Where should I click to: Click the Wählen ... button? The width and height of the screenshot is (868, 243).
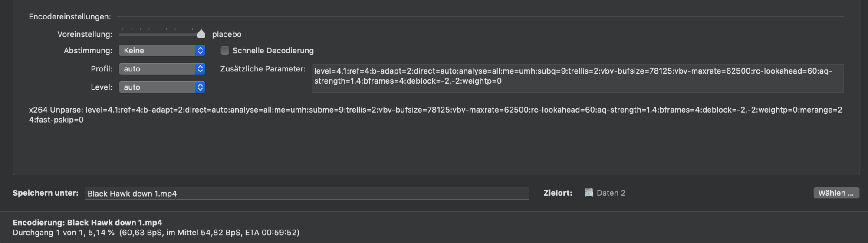(x=836, y=193)
